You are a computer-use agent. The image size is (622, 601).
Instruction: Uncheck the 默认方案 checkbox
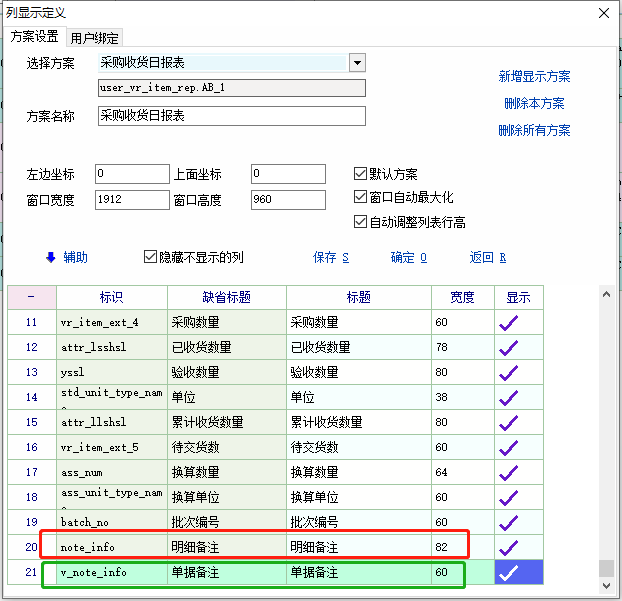pos(361,174)
